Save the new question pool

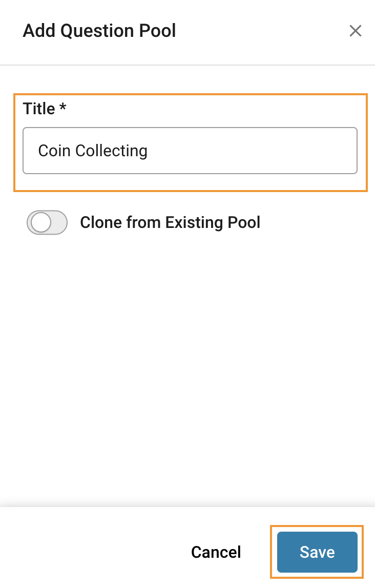pyautogui.click(x=317, y=552)
